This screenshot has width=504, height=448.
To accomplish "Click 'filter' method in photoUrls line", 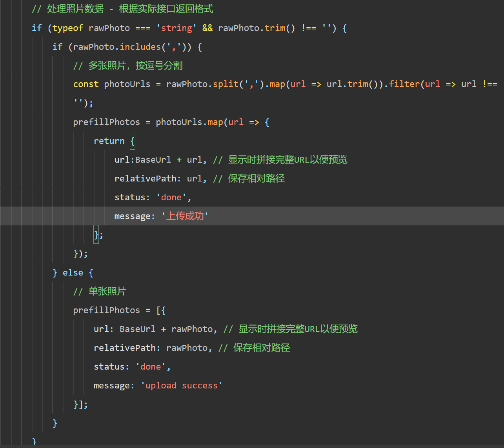I will point(404,84).
